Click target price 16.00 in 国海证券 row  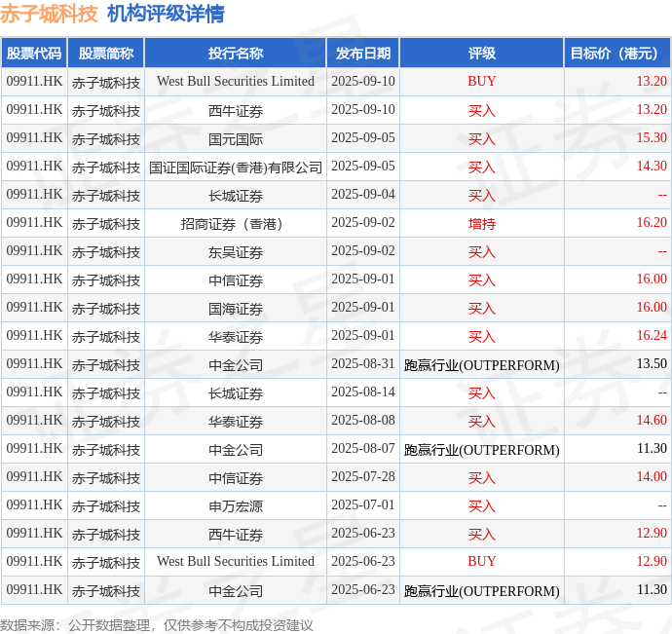pyautogui.click(x=652, y=307)
